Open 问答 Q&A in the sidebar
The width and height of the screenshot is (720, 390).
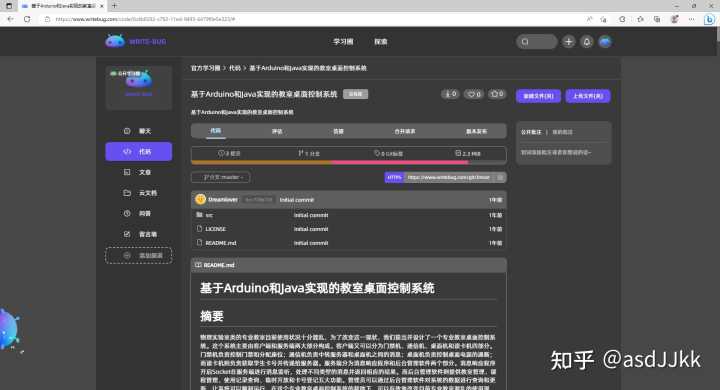pyautogui.click(x=139, y=214)
